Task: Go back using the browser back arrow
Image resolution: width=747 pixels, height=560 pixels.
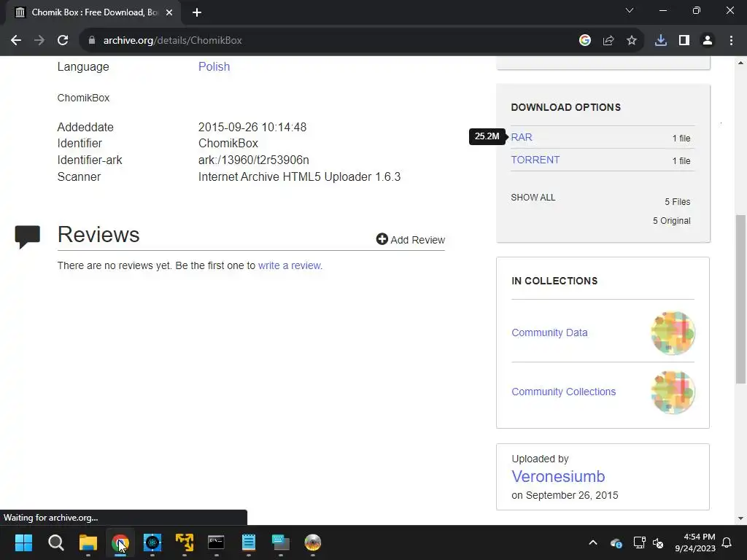Action: (x=16, y=41)
